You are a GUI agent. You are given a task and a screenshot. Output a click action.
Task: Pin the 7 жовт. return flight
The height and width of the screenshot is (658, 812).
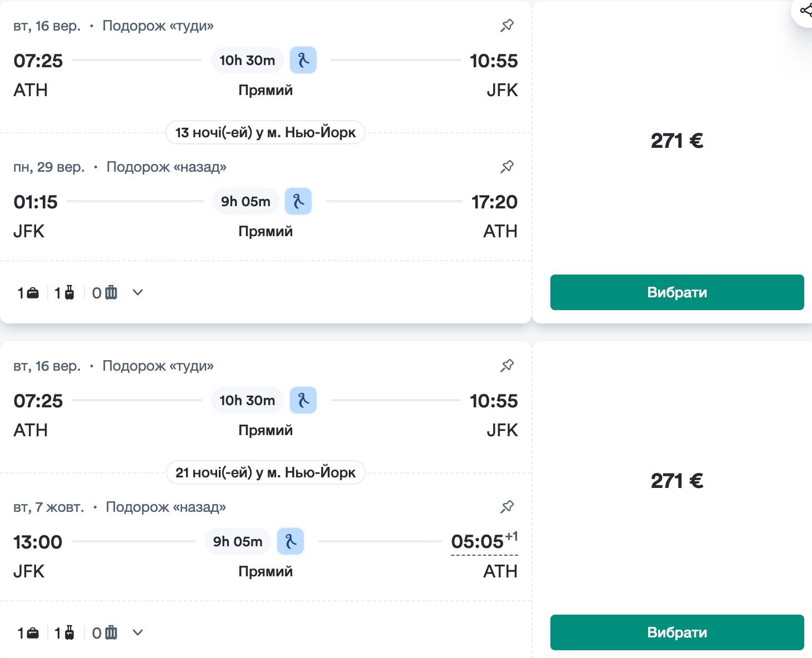tap(507, 507)
